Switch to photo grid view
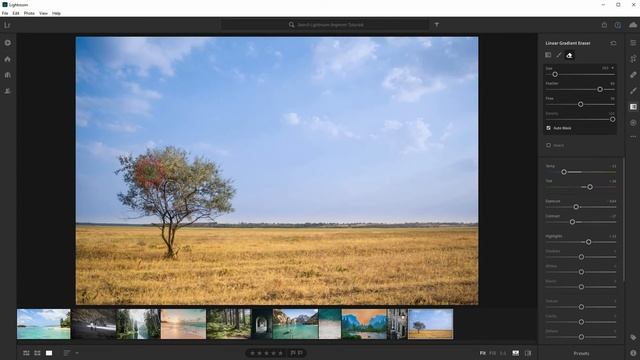Viewport: 640px width, 360px height. (x=27, y=353)
